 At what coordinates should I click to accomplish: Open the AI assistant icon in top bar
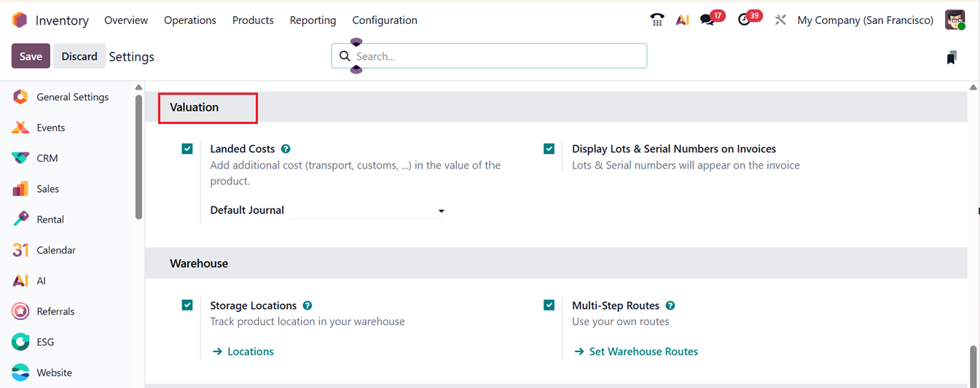point(682,20)
